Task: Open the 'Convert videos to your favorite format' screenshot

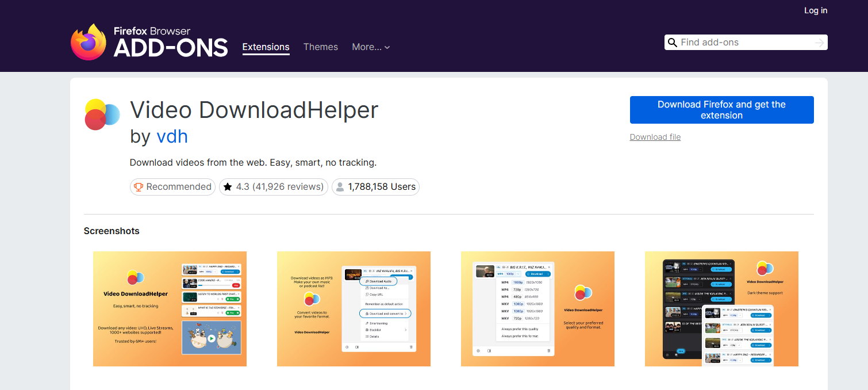Action: tap(354, 309)
